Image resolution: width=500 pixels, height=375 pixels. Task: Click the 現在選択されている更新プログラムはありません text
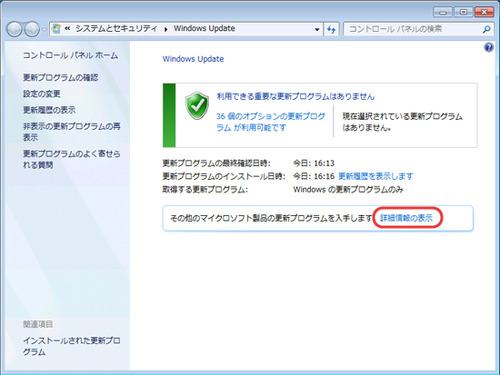point(403,122)
